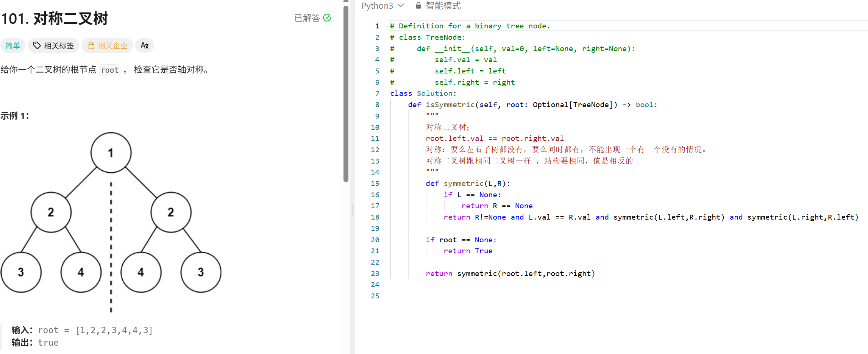Place cursor on 'class Solution:' line

[x=423, y=94]
